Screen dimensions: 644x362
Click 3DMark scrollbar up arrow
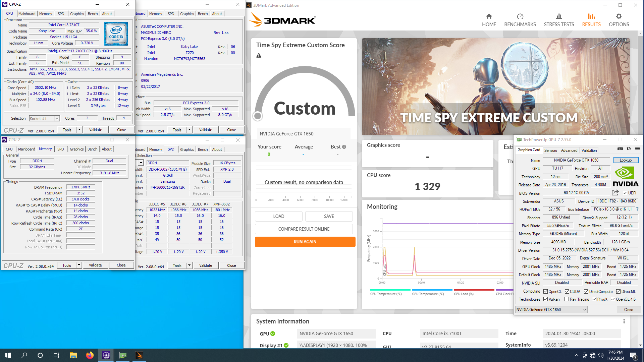point(640,34)
